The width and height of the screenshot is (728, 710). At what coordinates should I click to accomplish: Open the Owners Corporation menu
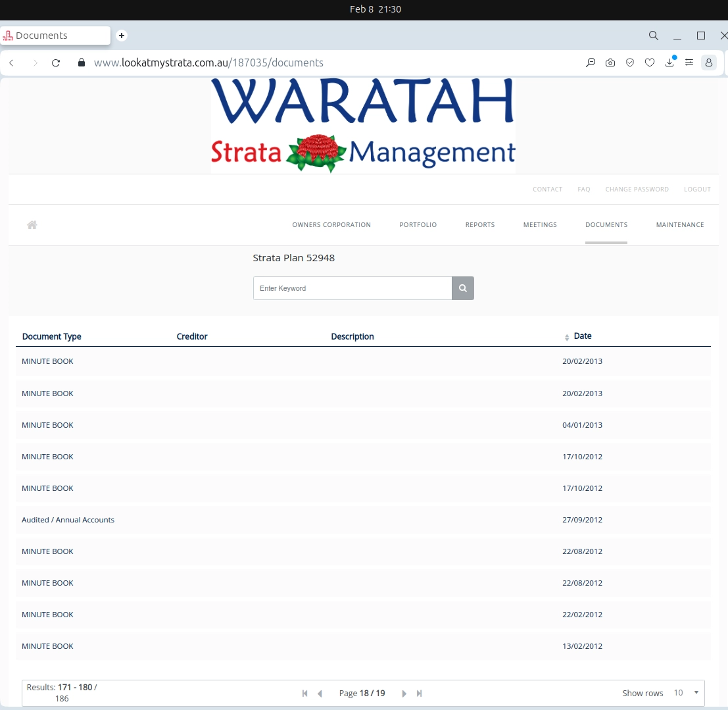click(x=331, y=225)
